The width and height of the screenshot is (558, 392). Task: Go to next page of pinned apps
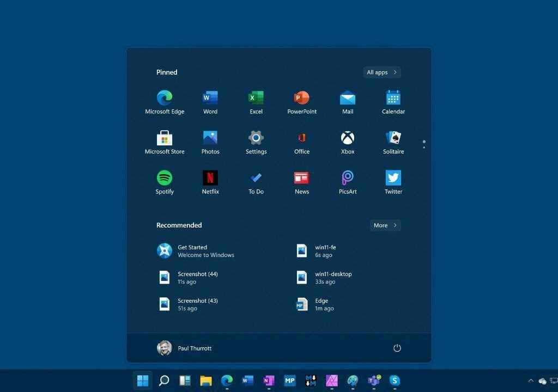tap(424, 147)
